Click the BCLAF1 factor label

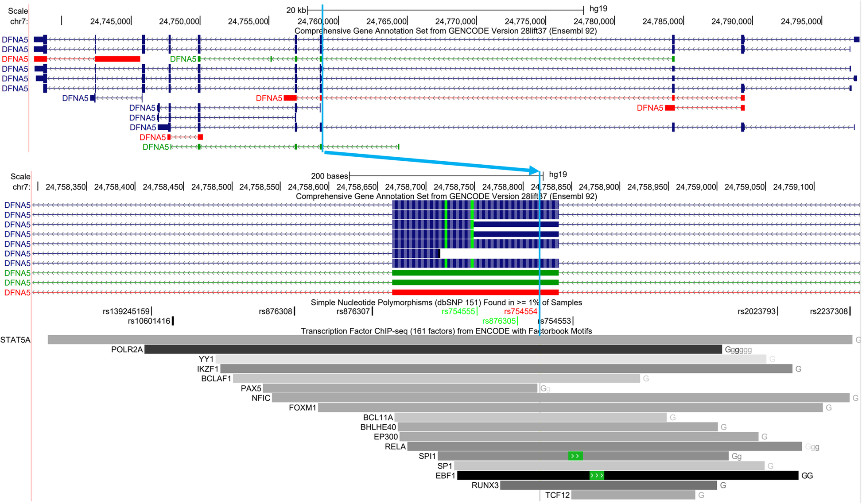216,379
